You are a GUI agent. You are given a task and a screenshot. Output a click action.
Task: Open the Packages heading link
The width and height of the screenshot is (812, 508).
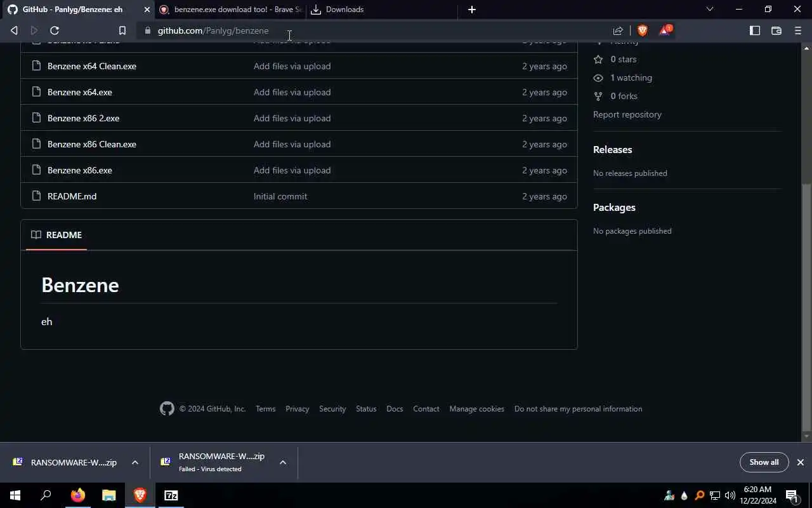[x=614, y=208]
